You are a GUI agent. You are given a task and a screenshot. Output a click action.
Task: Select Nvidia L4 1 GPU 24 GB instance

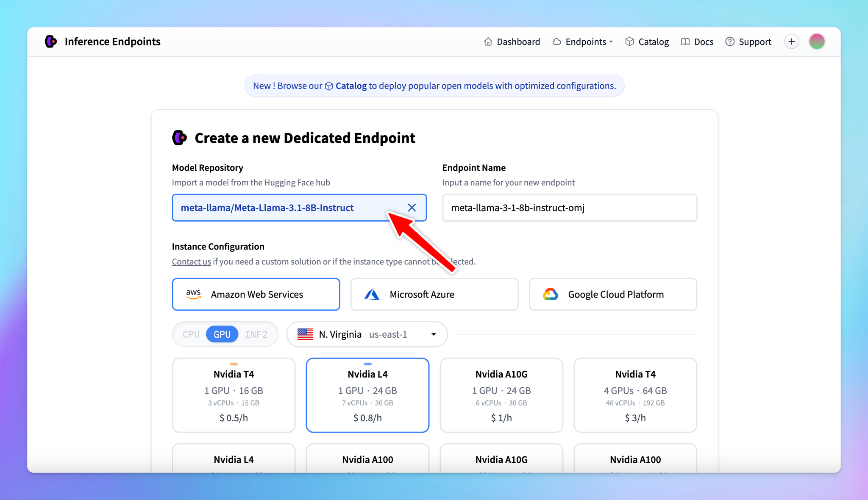click(x=367, y=395)
